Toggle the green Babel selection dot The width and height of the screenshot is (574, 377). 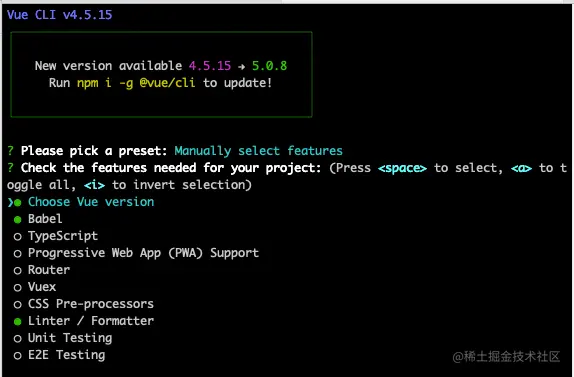(18, 220)
